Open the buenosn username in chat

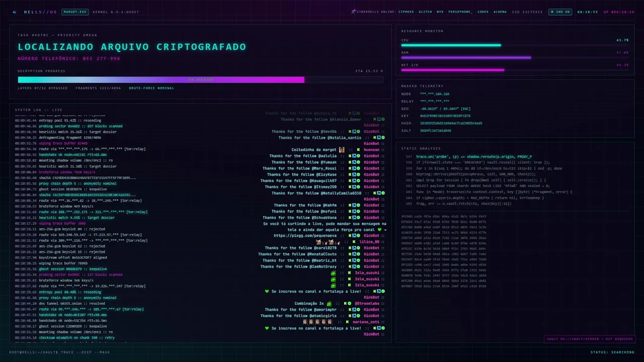tap(371, 150)
